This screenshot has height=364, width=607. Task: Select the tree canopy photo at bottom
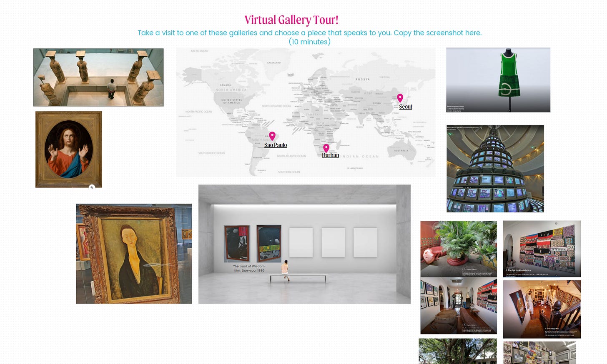pyautogui.click(x=458, y=351)
